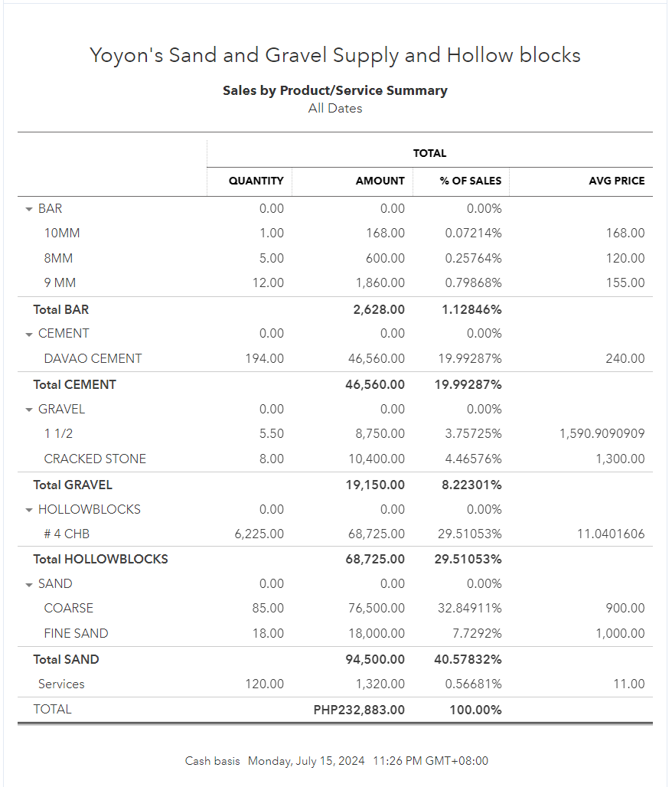
Task: Click the Total SAND amount 94,500.00
Action: tap(375, 659)
